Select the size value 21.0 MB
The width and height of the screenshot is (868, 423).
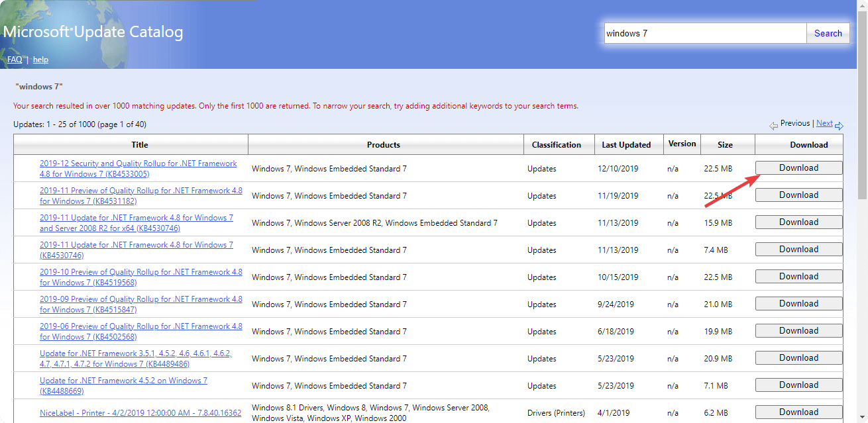[718, 305]
